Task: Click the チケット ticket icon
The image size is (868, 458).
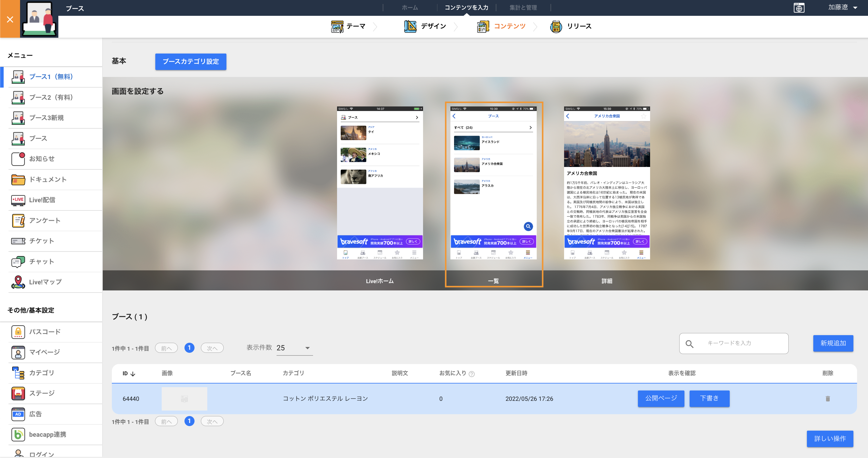Action: pos(18,241)
